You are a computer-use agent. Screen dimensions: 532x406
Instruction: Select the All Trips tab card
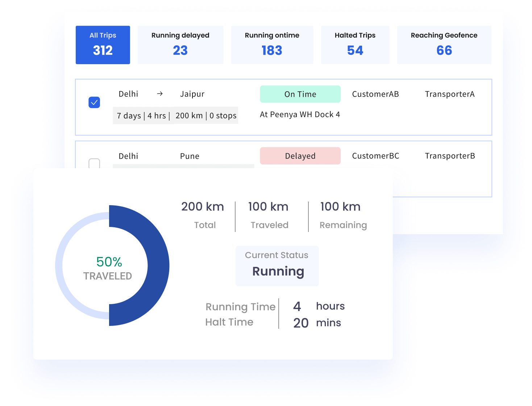103,44
